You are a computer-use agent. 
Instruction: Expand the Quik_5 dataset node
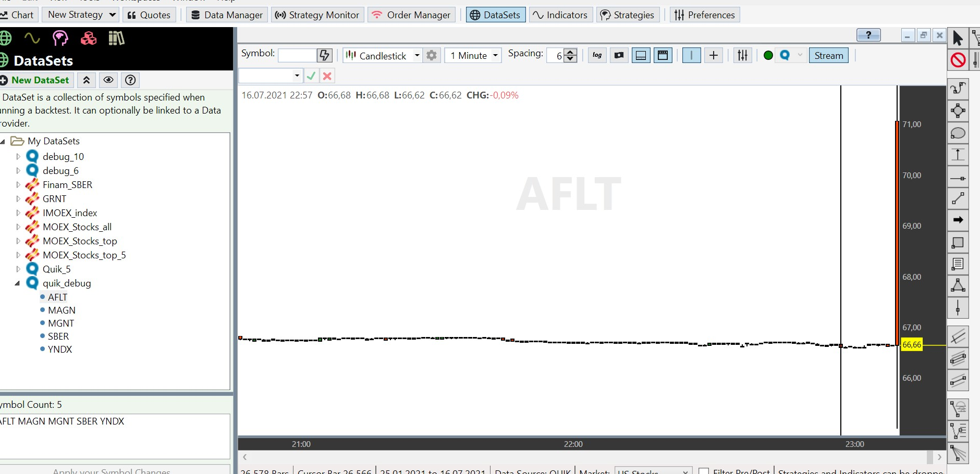(x=18, y=269)
